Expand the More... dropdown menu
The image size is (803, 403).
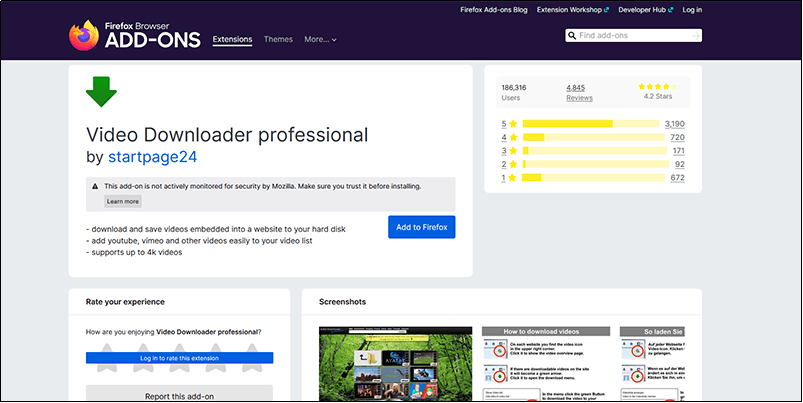(320, 39)
